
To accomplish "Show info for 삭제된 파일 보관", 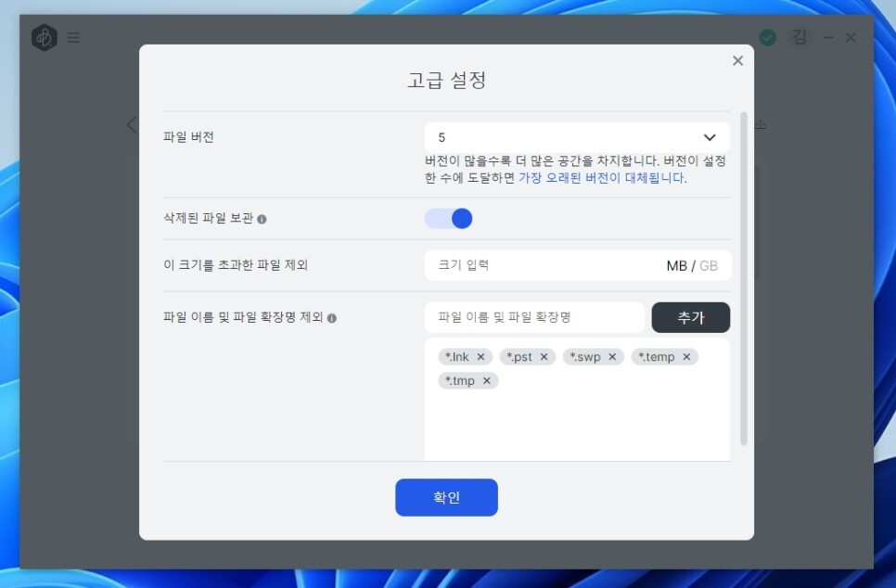I will (x=262, y=219).
